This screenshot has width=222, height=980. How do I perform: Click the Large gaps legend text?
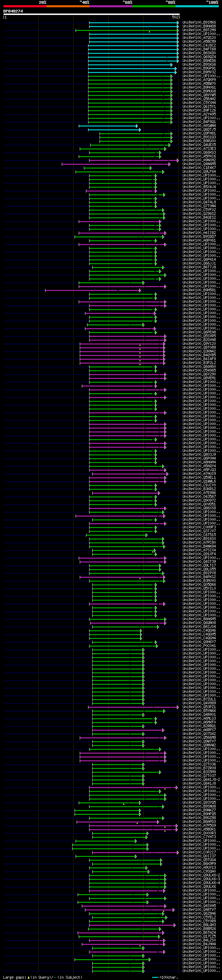click(x=43, y=977)
